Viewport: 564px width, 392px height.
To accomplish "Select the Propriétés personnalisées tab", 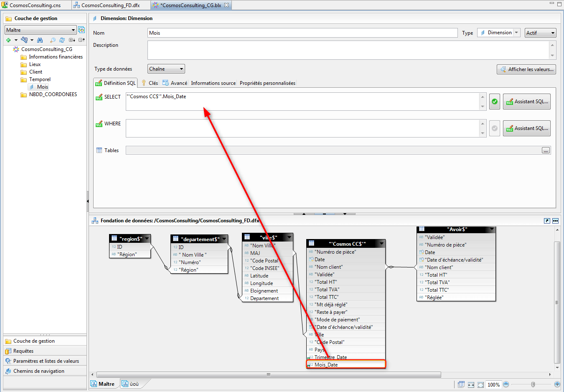I will point(267,83).
